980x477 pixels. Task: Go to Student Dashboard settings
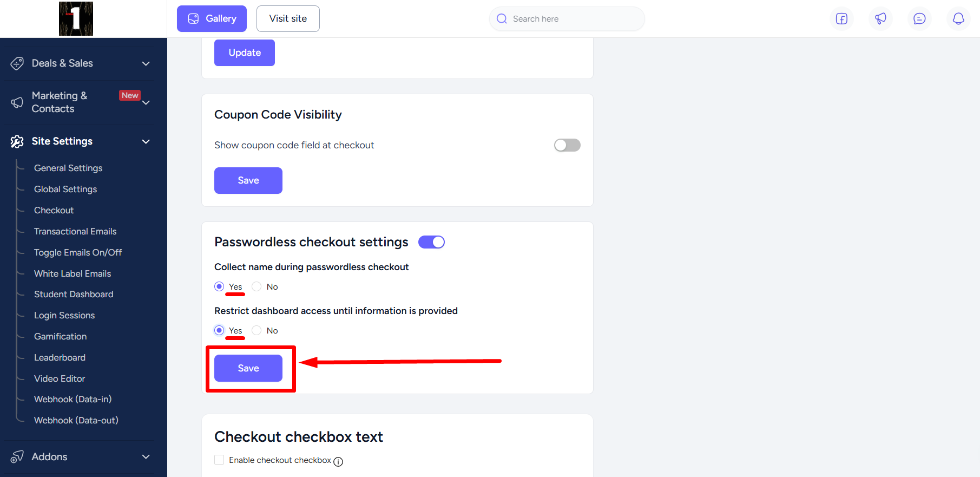pyautogui.click(x=74, y=294)
